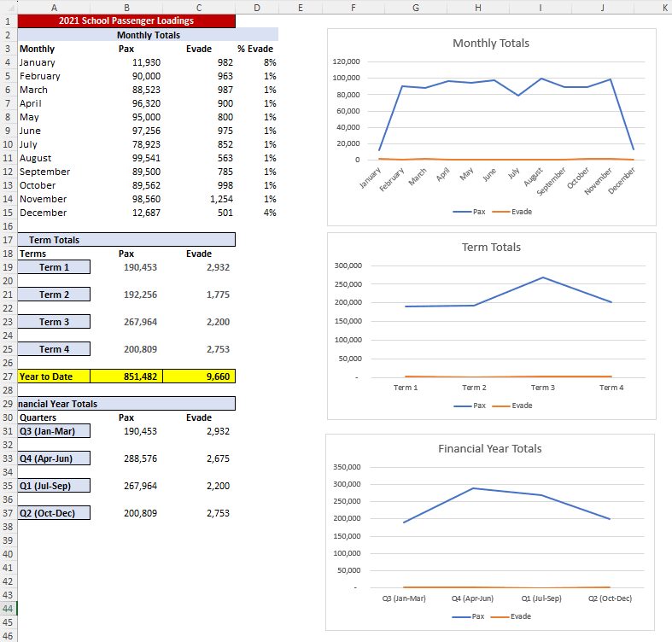Click the 'Term 2' label cell
This screenshot has width=672, height=642.
(54, 295)
